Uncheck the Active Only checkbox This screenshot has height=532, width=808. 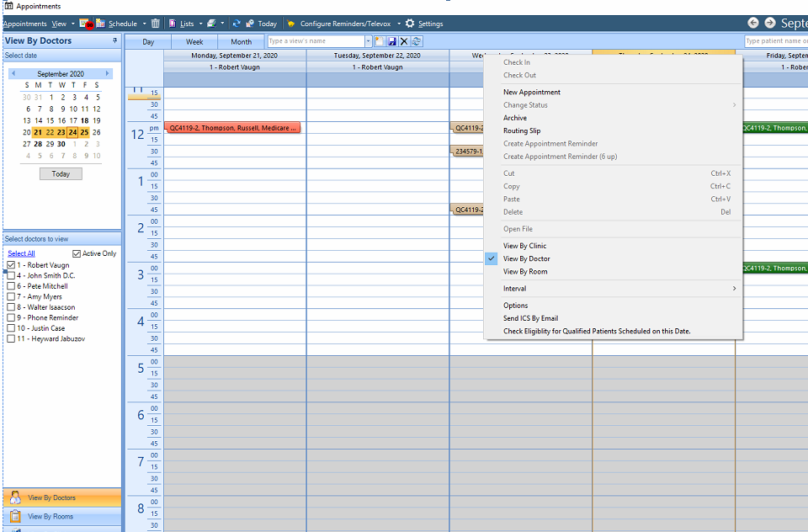tap(77, 253)
